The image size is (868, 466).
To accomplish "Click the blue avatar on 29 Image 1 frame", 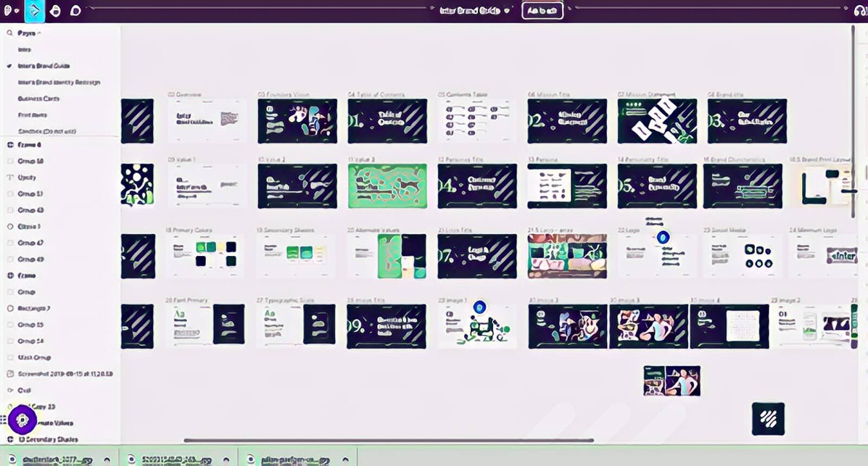I will tap(479, 308).
